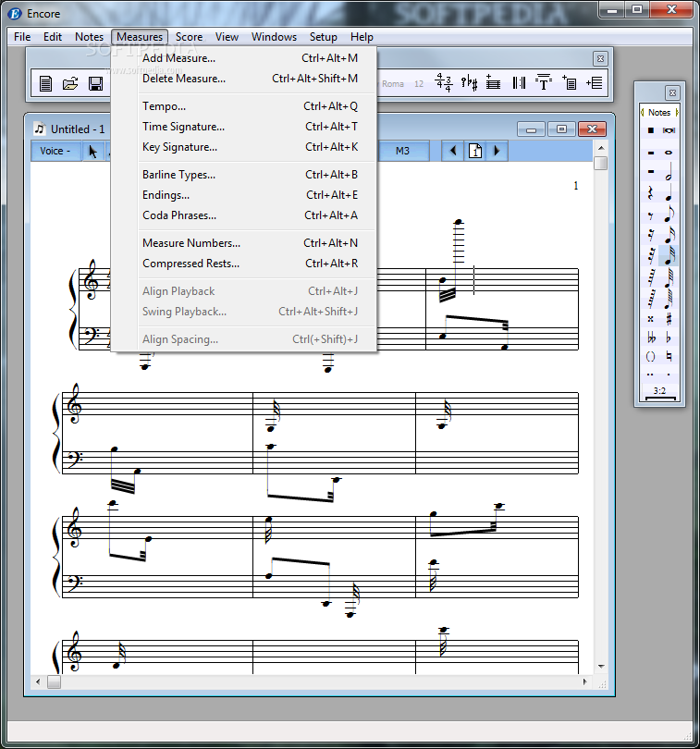
Task: Select the single dot in Notes palette
Action: point(669,374)
